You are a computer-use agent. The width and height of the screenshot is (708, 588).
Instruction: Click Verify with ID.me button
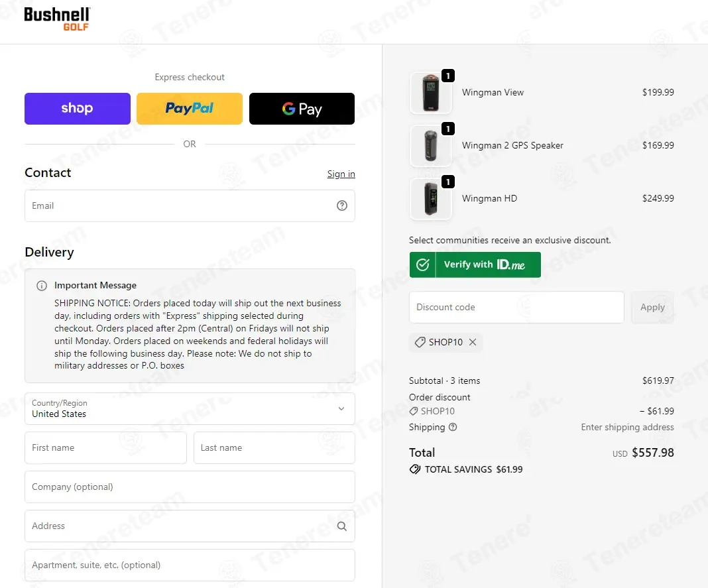click(475, 265)
